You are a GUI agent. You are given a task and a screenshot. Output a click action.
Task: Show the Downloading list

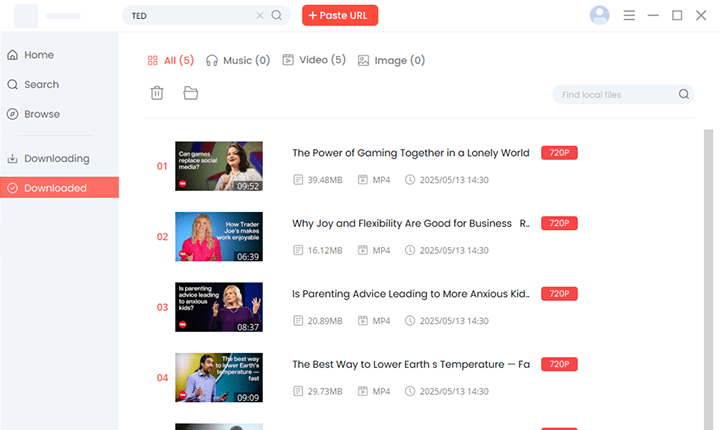56,158
